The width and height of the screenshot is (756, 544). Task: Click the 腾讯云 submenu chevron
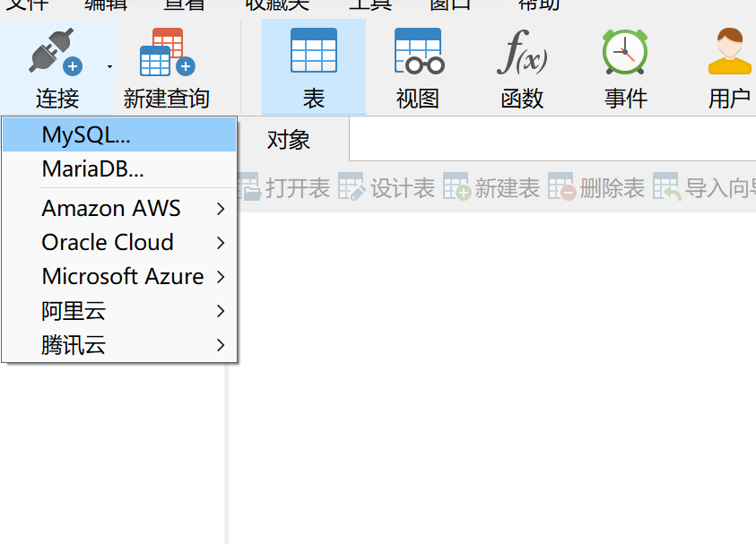pyautogui.click(x=221, y=345)
